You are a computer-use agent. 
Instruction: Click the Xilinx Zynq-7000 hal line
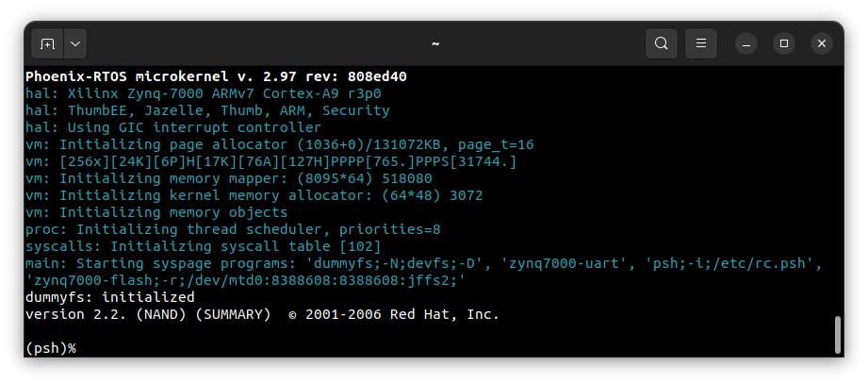coord(203,93)
